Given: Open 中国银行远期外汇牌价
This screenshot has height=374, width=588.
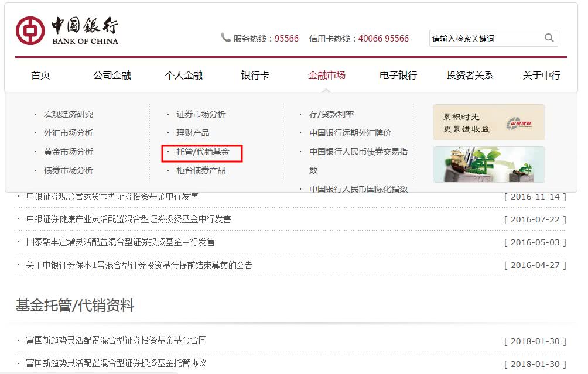Looking at the screenshot, I should [351, 133].
